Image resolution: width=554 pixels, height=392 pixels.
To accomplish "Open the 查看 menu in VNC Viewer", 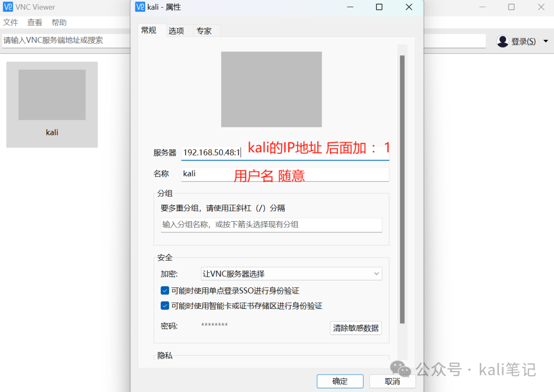I will click(x=35, y=23).
